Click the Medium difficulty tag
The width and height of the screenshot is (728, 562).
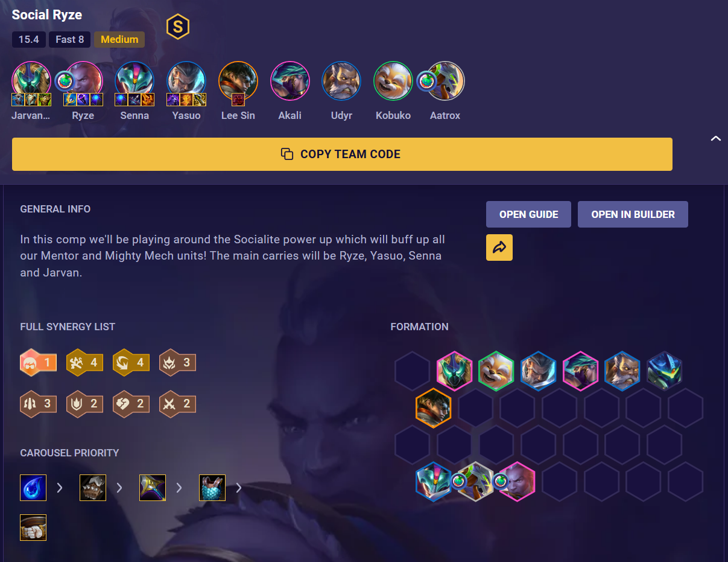[x=119, y=40]
